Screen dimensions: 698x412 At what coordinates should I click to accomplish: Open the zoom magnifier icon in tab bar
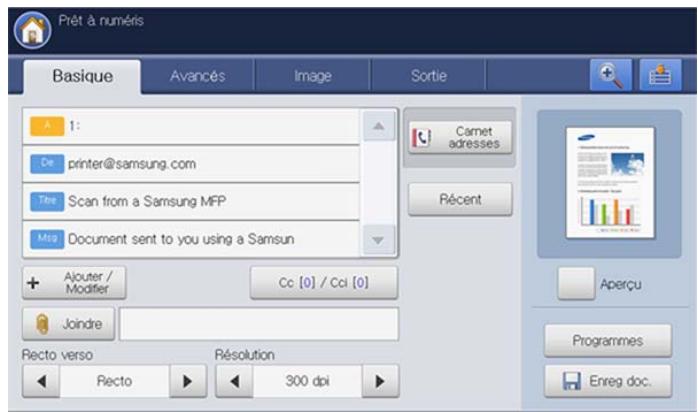(611, 75)
